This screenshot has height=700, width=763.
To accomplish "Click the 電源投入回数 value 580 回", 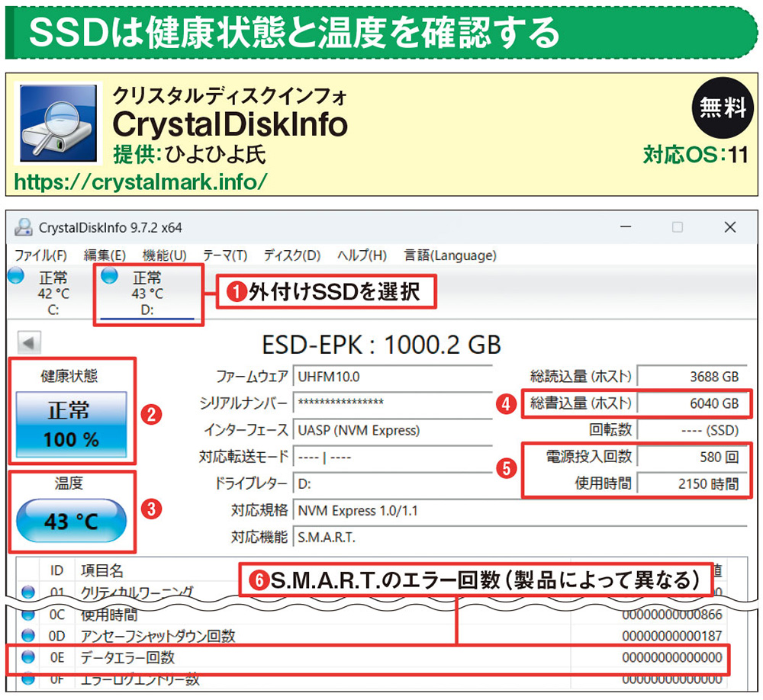I will point(692,457).
